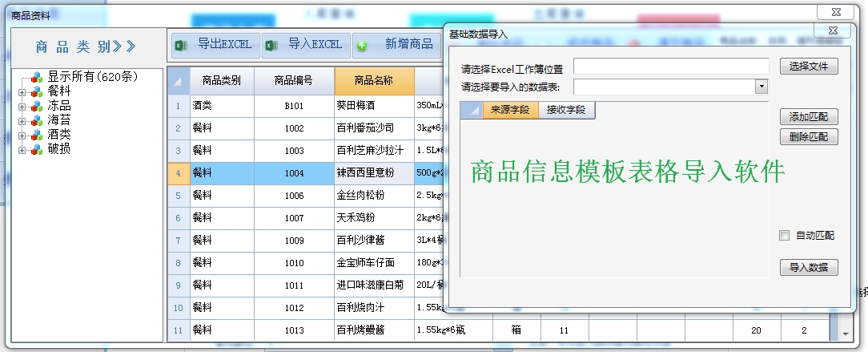Viewport: 868px width, 352px height.
Task: Click product name 百利番茄沙司
Action: point(365,128)
